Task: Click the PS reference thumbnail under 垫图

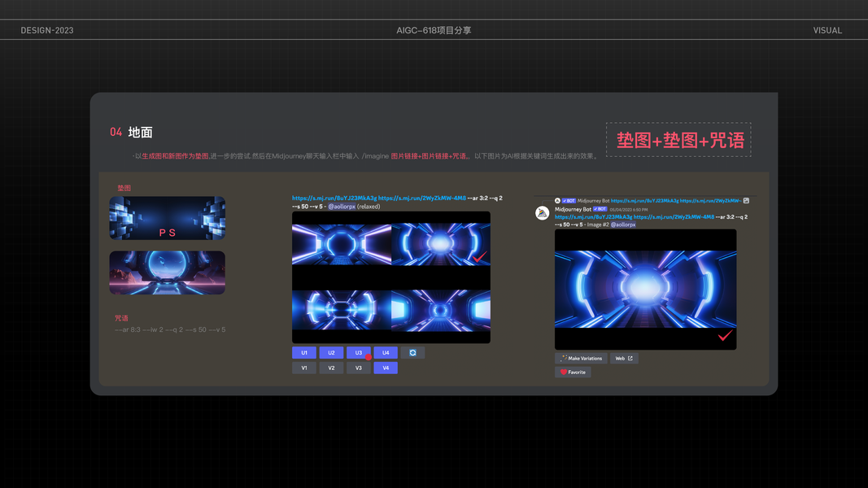Action: tap(168, 218)
